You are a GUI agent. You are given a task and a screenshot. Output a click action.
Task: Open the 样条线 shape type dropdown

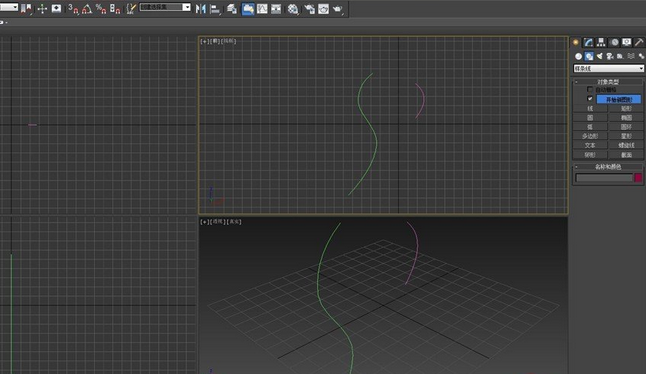click(x=609, y=68)
